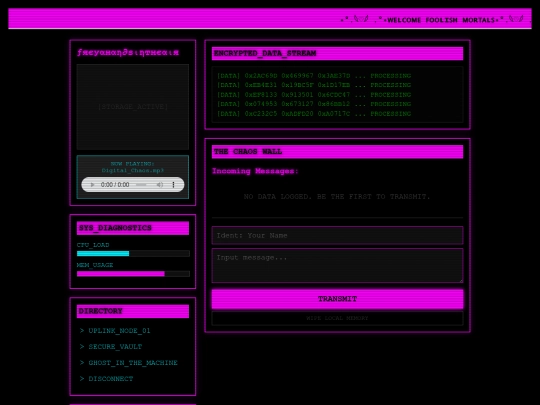Click the NO DATA LOGGED notice
Image resolution: width=540 pixels, height=405 pixels.
pyautogui.click(x=337, y=197)
